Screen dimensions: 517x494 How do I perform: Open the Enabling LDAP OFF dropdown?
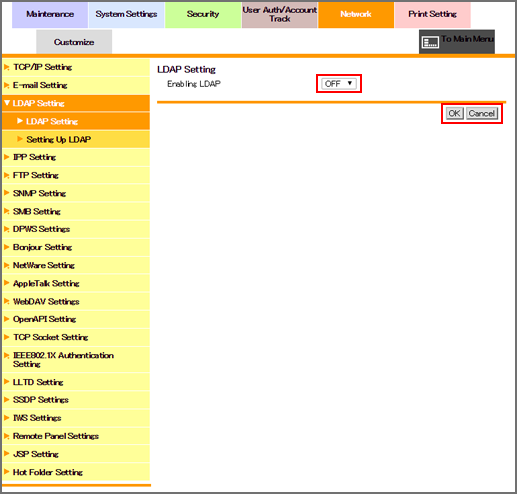click(339, 83)
